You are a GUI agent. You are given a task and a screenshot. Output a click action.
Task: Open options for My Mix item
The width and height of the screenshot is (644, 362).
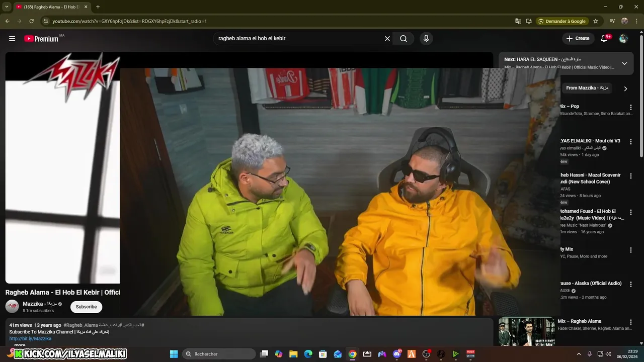click(x=630, y=250)
